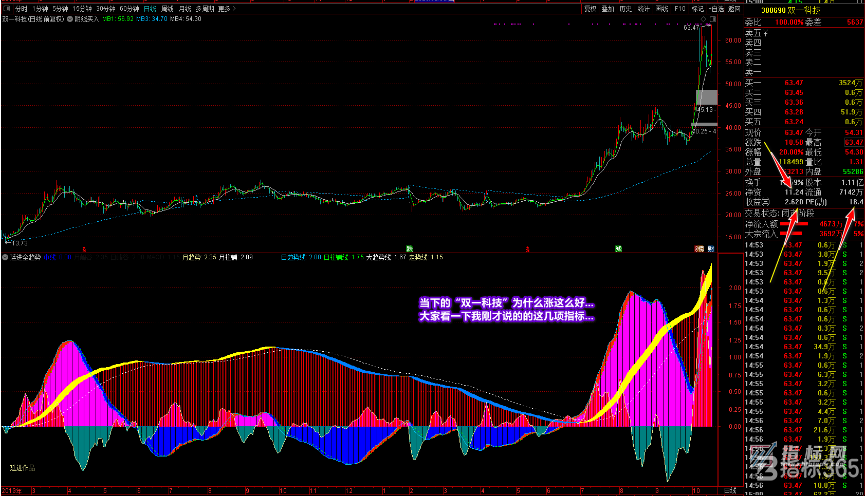
Task: Click the 现价 63.47 current price row
Action: tap(774, 132)
